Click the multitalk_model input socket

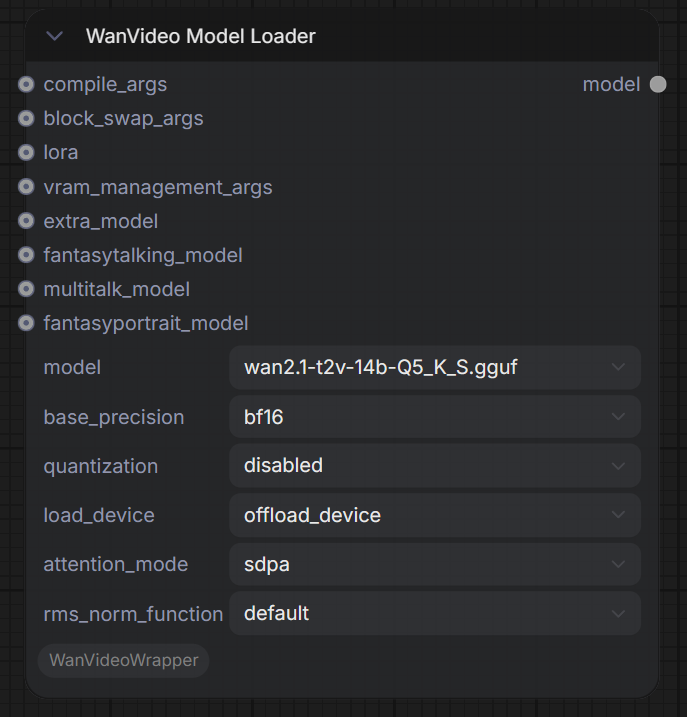26,289
